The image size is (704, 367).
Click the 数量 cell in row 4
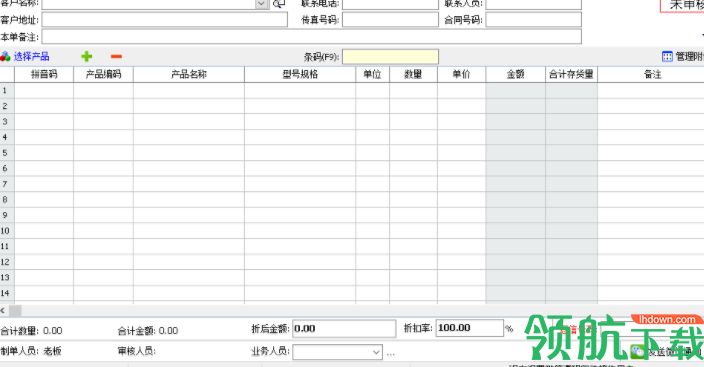tap(413, 137)
